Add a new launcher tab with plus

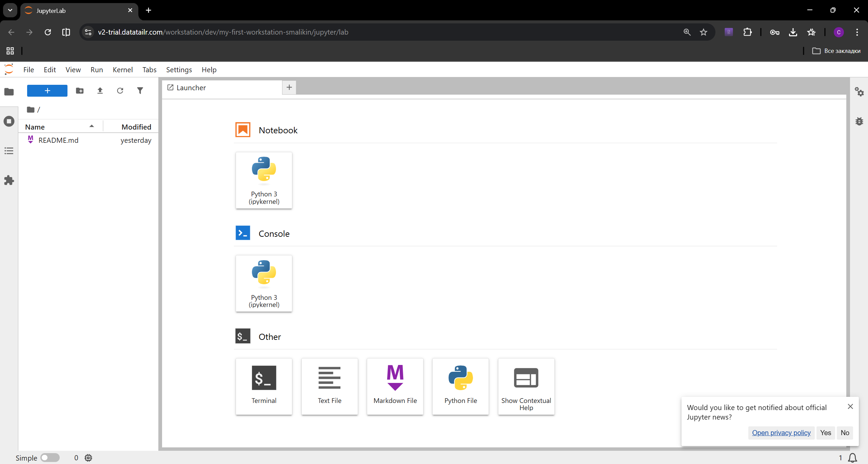[x=289, y=87]
